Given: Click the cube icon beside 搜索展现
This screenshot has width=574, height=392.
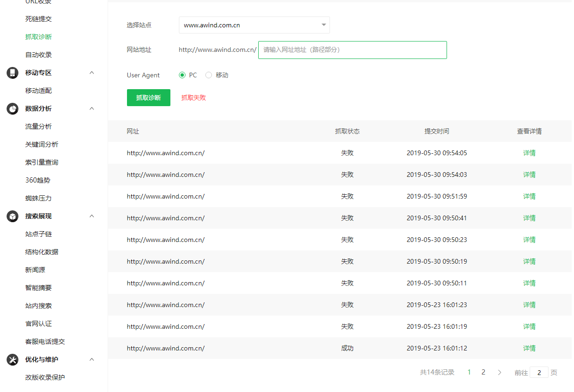Looking at the screenshot, I should 12,216.
